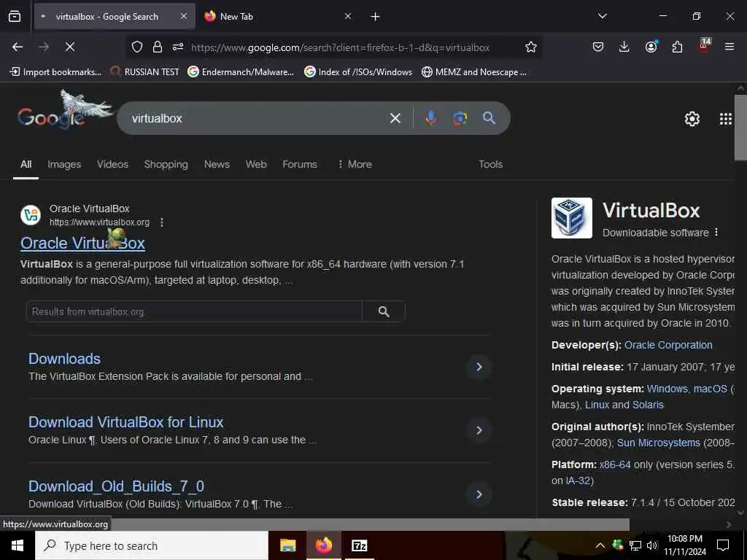Open RUSSIAN TEST bookmark
The width and height of the screenshot is (747, 560).
pos(145,72)
